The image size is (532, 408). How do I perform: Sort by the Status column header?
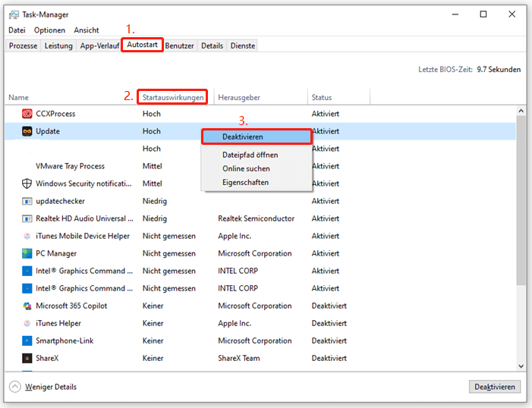pos(322,98)
